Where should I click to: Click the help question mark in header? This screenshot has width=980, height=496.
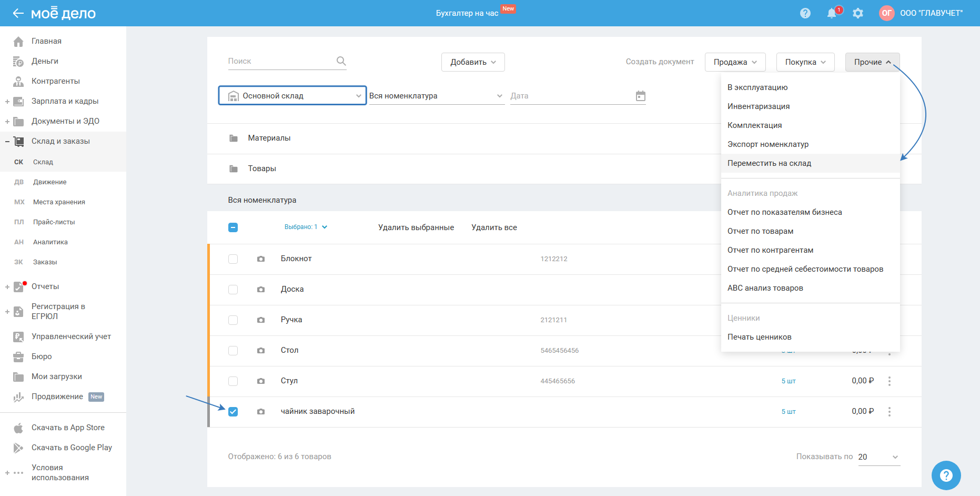pos(805,13)
